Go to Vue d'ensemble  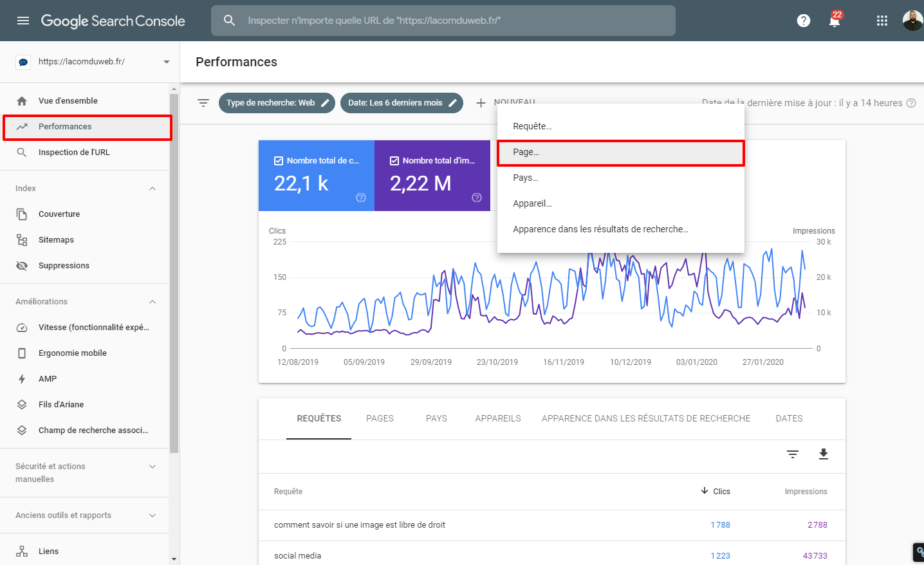tap(85, 101)
